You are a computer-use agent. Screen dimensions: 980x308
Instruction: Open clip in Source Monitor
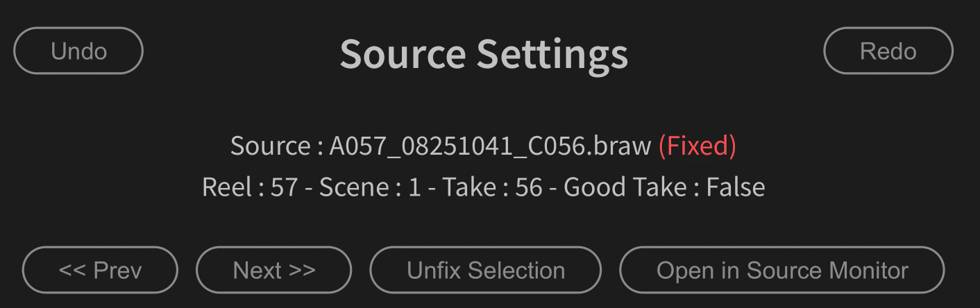tap(782, 270)
